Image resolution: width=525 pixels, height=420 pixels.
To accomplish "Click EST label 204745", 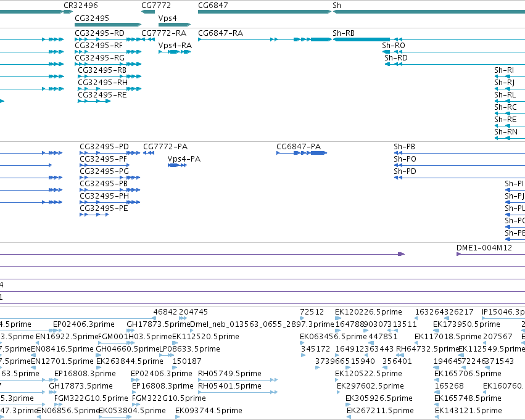I will click(x=194, y=312).
